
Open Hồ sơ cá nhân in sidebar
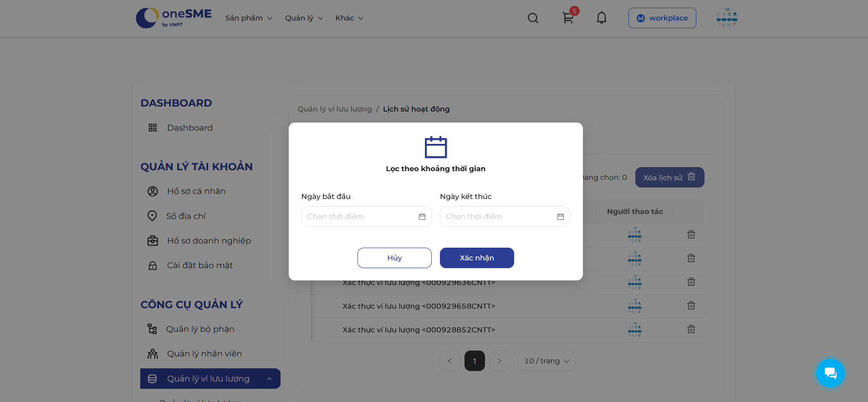click(196, 191)
